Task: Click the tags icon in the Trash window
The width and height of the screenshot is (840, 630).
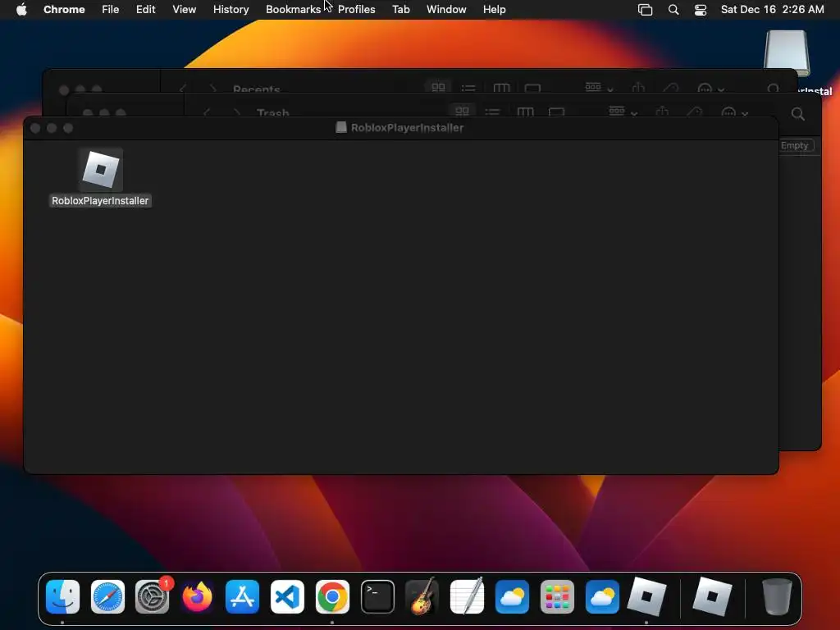Action: tap(694, 112)
